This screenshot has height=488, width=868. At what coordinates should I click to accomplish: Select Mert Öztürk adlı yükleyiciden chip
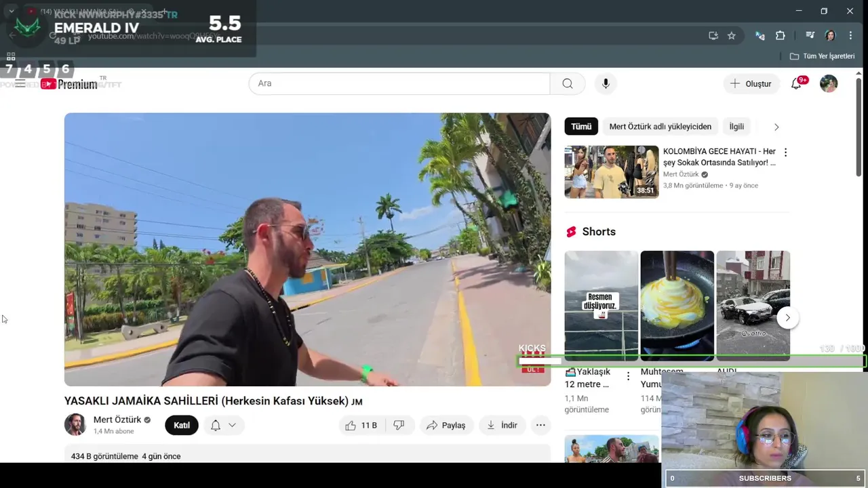pyautogui.click(x=660, y=127)
